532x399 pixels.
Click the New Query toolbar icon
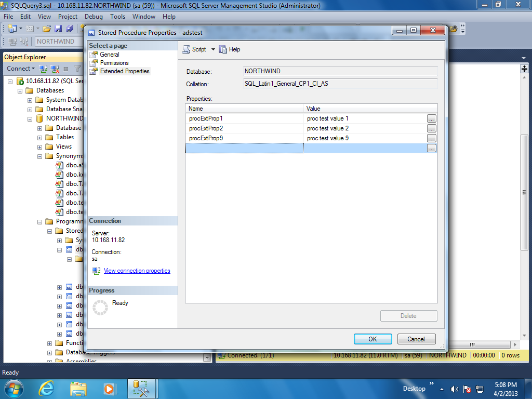tap(12, 29)
